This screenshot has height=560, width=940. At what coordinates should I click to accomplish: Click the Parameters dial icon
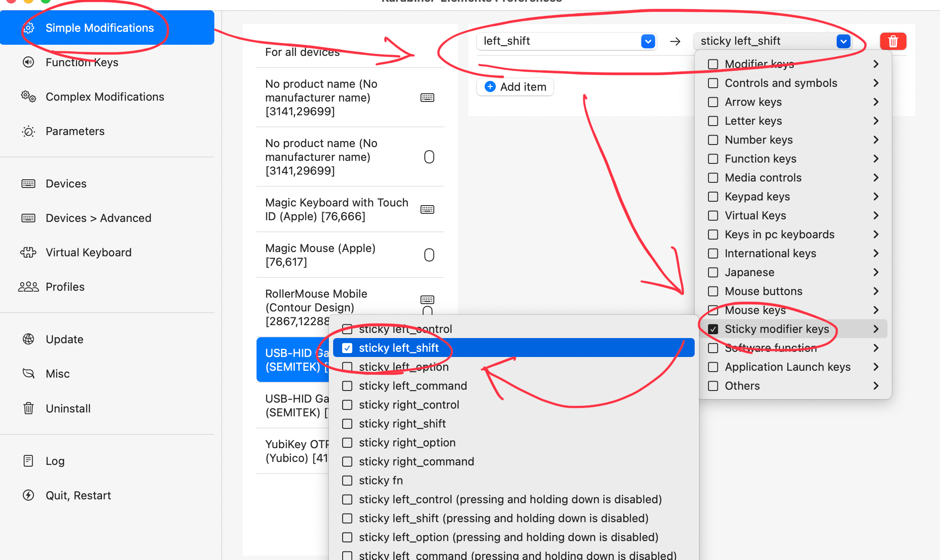pyautogui.click(x=28, y=131)
